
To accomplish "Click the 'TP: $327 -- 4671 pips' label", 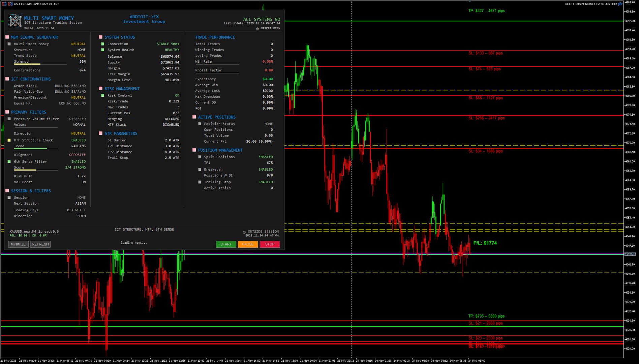I will (486, 11).
